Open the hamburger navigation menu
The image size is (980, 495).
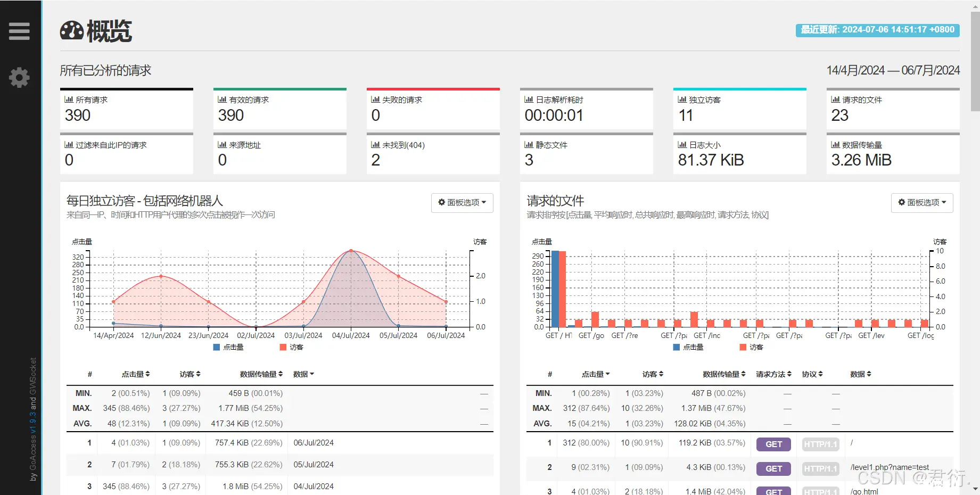pos(19,31)
